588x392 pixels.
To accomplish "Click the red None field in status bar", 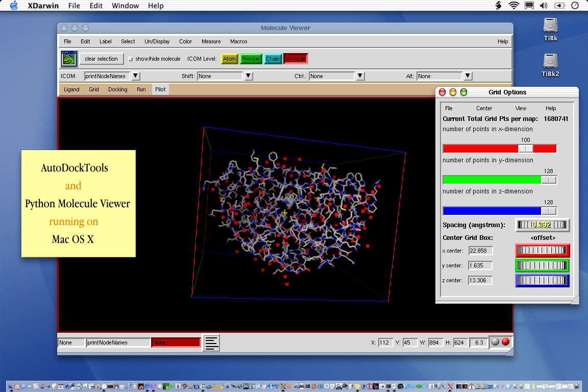I will coord(176,342).
